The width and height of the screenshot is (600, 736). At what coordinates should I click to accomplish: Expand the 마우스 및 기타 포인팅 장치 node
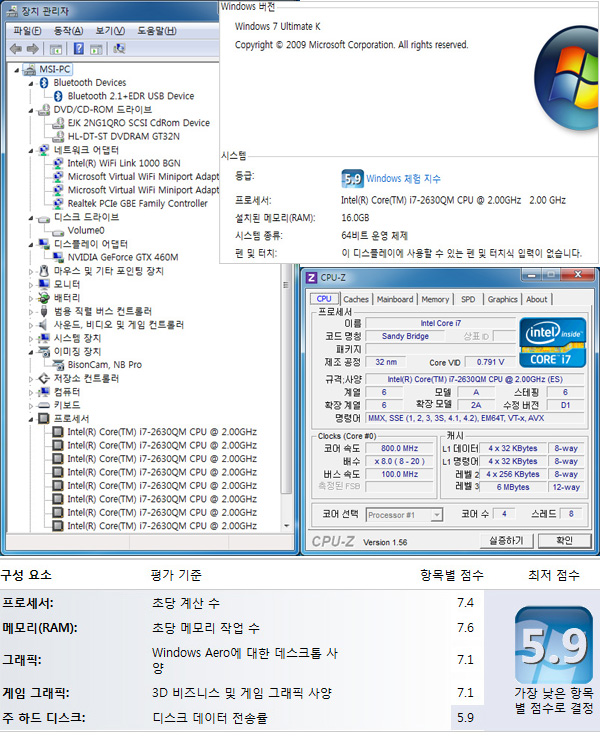click(x=31, y=271)
